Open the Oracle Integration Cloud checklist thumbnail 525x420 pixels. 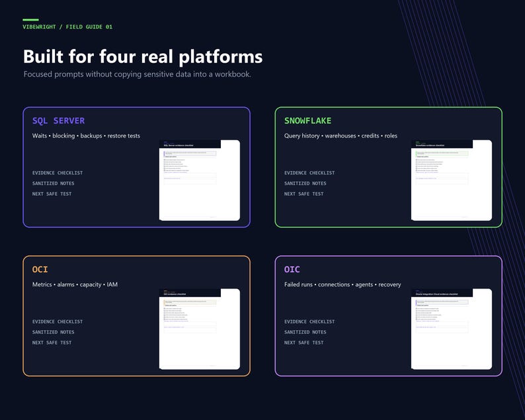pyautogui.click(x=452, y=329)
